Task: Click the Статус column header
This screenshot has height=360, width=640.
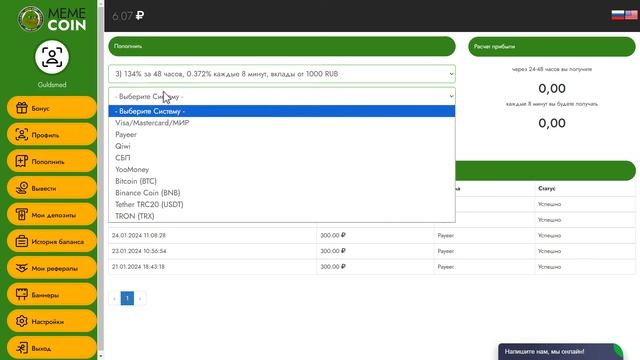Action: [547, 189]
